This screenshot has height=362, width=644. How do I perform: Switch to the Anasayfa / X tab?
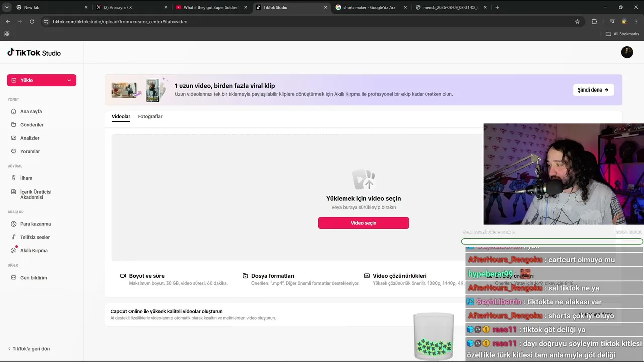point(132,7)
